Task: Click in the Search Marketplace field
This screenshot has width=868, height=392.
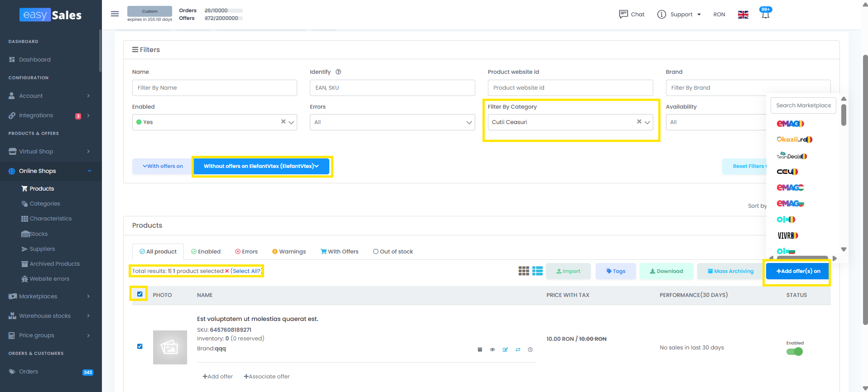Action: click(x=803, y=105)
